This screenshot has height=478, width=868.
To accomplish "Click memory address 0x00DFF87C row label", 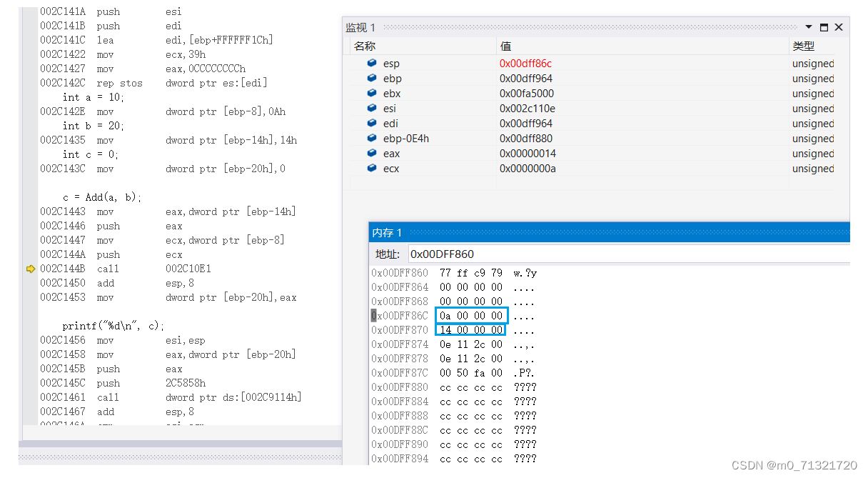I will (400, 373).
